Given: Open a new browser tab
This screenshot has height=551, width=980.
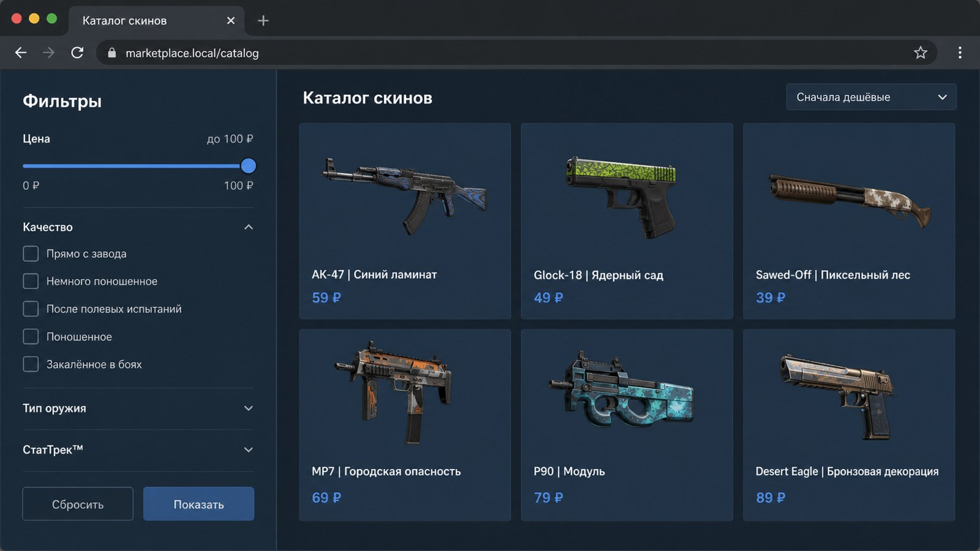Looking at the screenshot, I should 263,21.
